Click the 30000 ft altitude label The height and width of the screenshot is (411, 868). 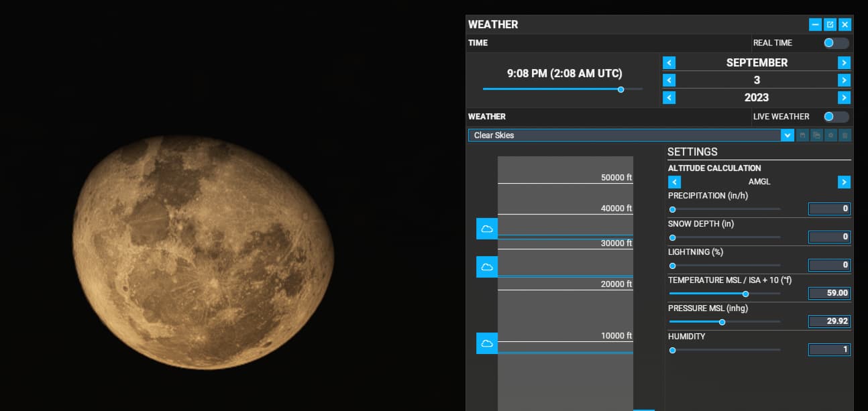[x=616, y=243]
